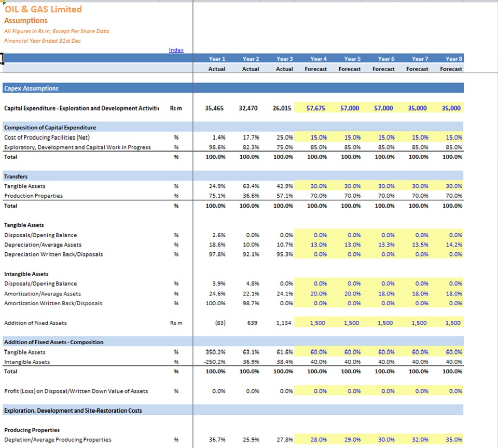Viewport: 498px width, 448px height.
Task: Select Year 8 Depletion/Average Producing Properties 35.0%
Action: coord(454,440)
